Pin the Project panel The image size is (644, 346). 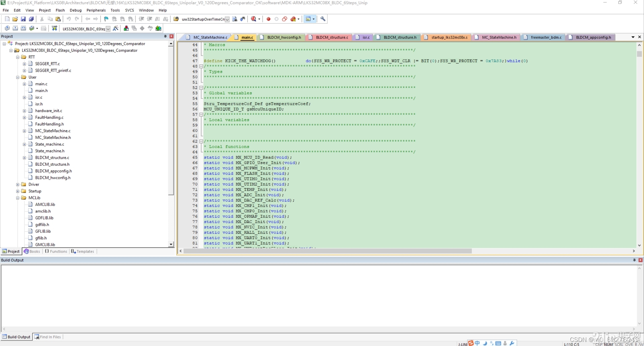click(x=165, y=36)
